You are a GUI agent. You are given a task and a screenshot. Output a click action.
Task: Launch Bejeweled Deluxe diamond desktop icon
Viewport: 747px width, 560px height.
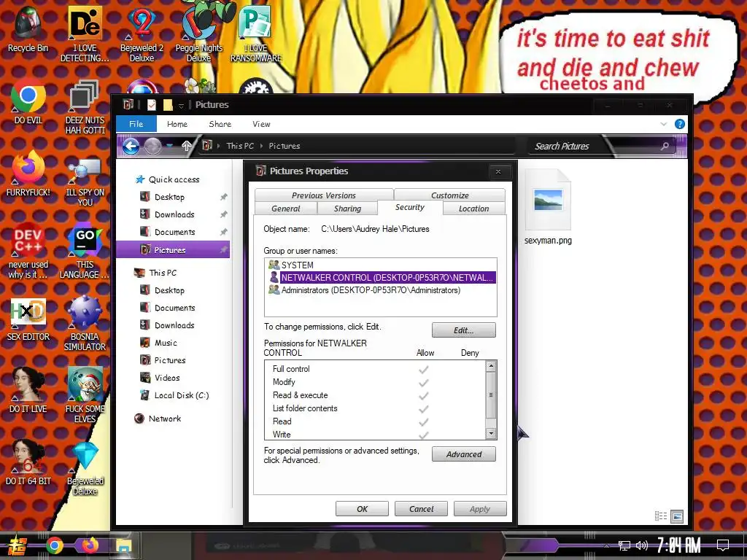pyautogui.click(x=85, y=469)
